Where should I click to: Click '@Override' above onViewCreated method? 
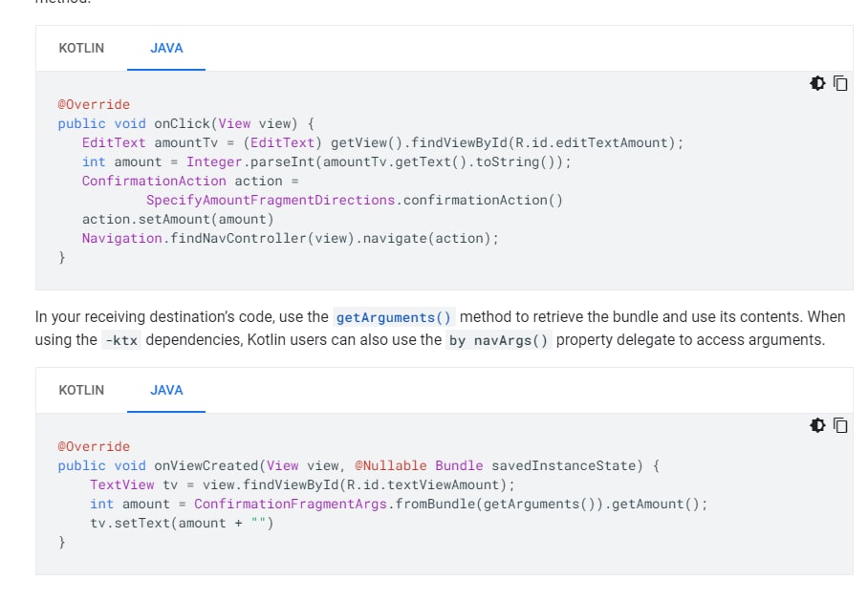94,446
